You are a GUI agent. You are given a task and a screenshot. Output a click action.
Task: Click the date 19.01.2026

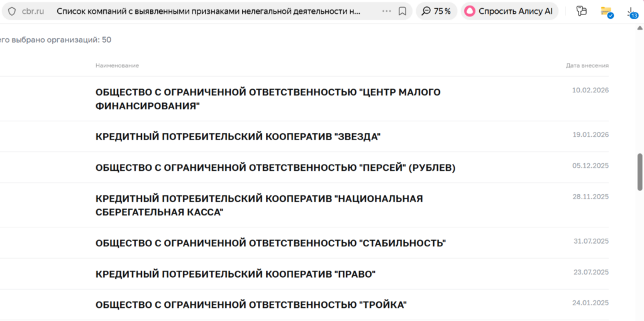pyautogui.click(x=591, y=134)
